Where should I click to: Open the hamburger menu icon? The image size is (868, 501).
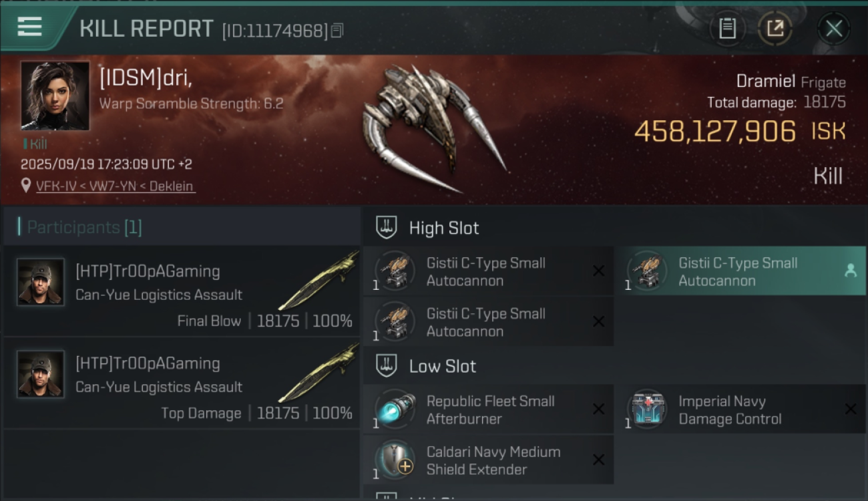point(29,27)
